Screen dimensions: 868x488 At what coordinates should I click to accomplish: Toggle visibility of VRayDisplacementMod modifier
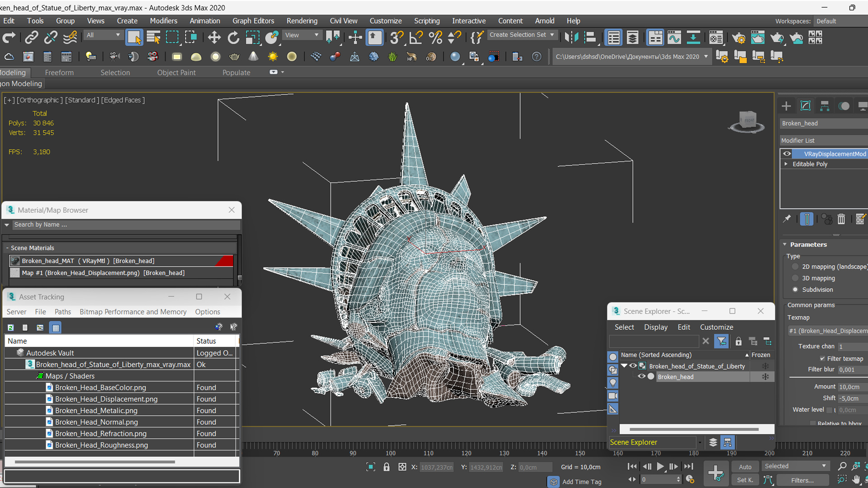787,154
